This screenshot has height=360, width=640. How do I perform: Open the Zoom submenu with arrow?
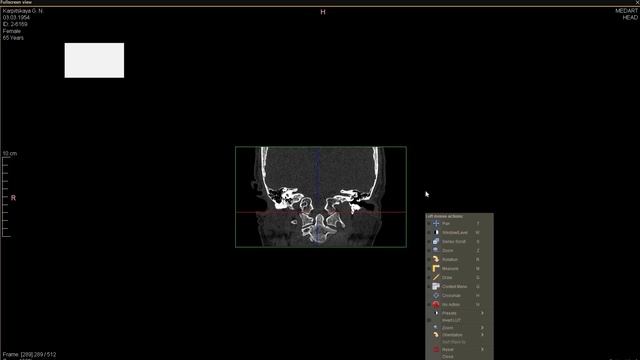click(459, 328)
